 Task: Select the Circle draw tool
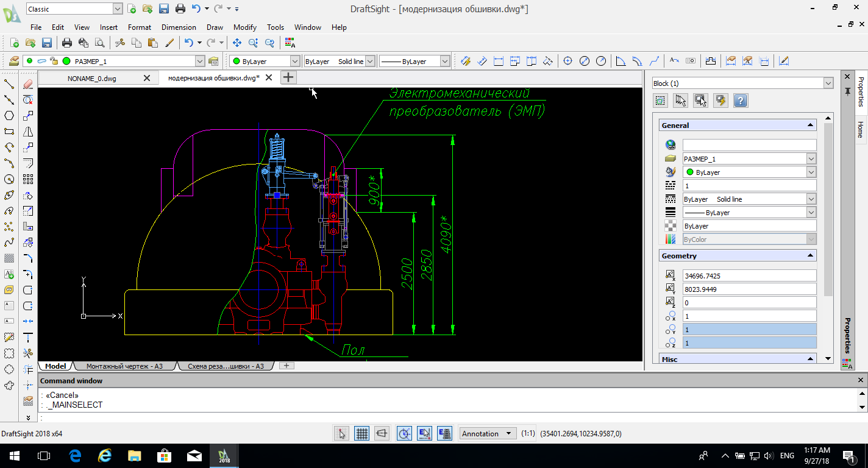point(9,179)
